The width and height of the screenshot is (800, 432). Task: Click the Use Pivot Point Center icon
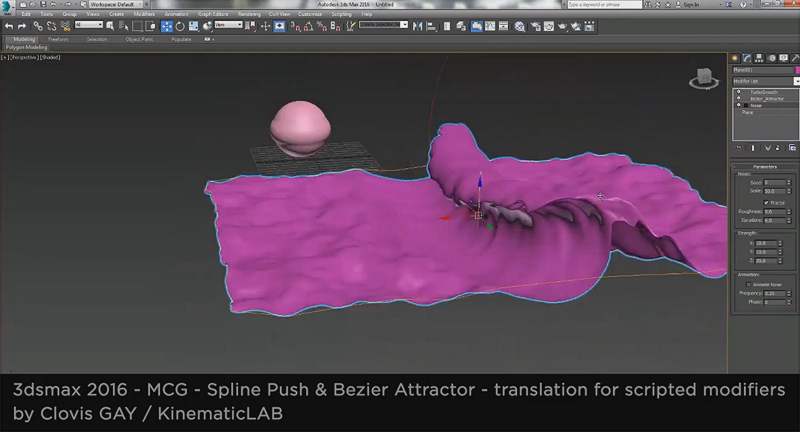(251, 27)
